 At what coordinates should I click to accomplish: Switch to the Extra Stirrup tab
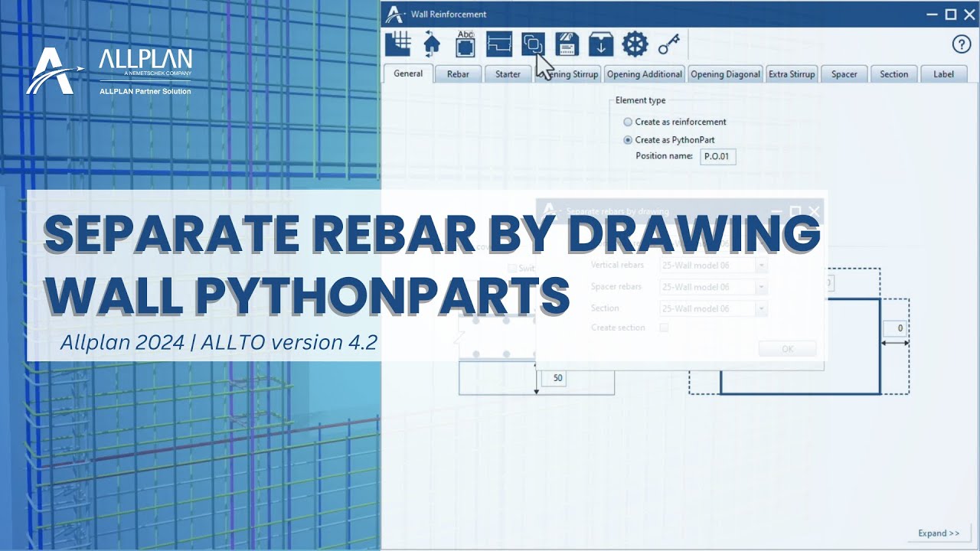click(792, 74)
